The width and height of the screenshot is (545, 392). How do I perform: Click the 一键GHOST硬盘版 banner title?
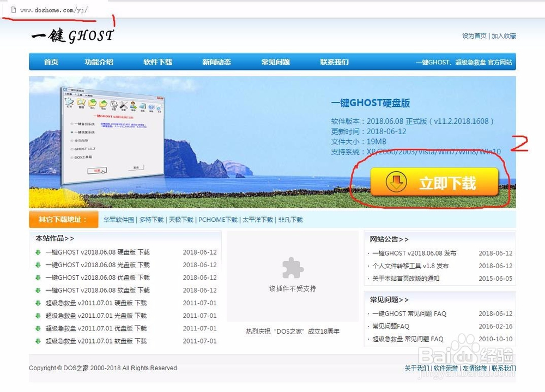point(371,103)
